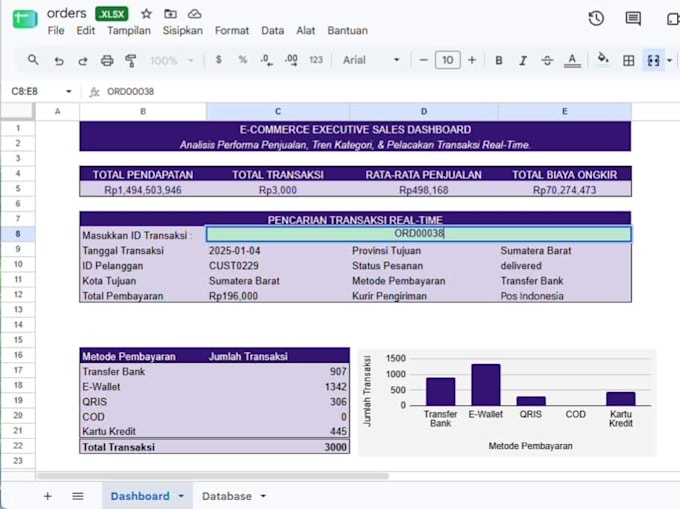Click the Transfer Bank bar in chart
The image size is (680, 509).
(441, 392)
